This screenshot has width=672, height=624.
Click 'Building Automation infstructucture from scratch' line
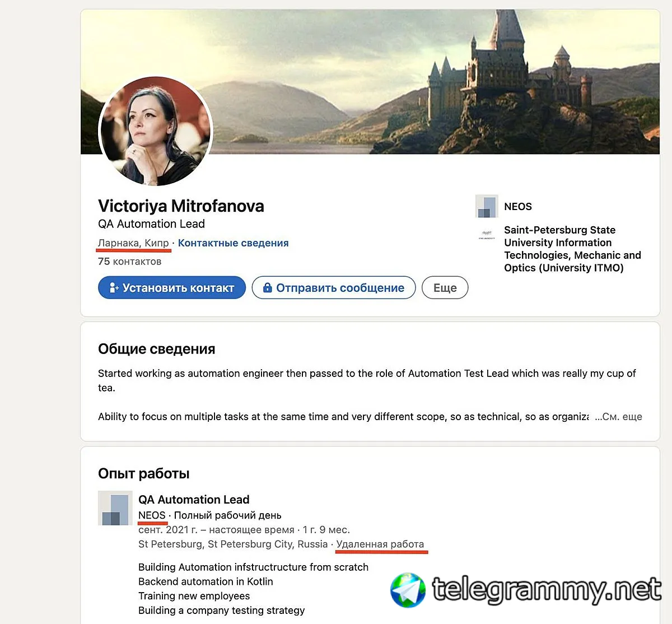[x=253, y=567]
